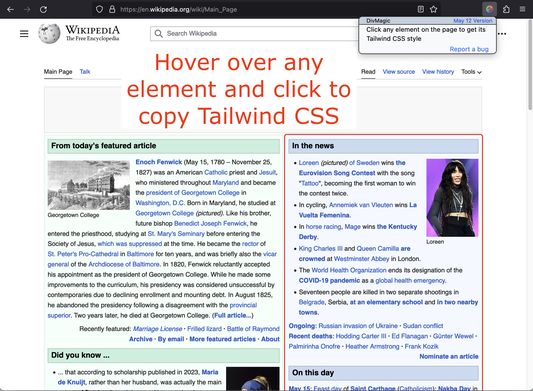The width and height of the screenshot is (533, 391).
Task: Switch to the Talk tab
Action: point(85,72)
